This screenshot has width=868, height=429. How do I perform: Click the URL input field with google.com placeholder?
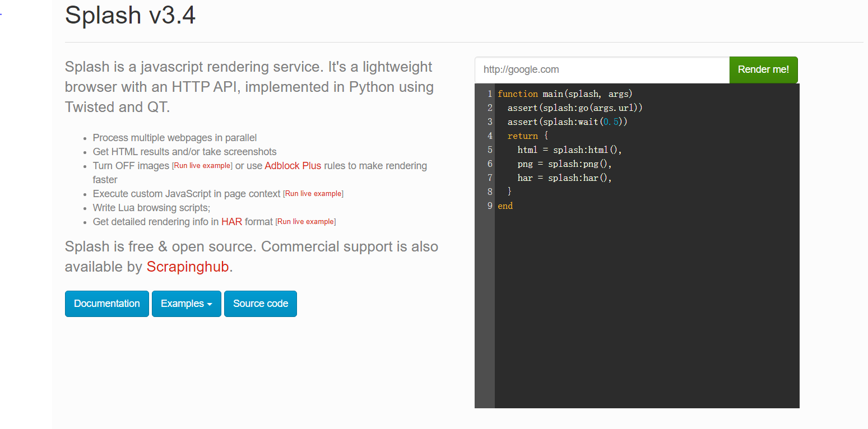[601, 70]
